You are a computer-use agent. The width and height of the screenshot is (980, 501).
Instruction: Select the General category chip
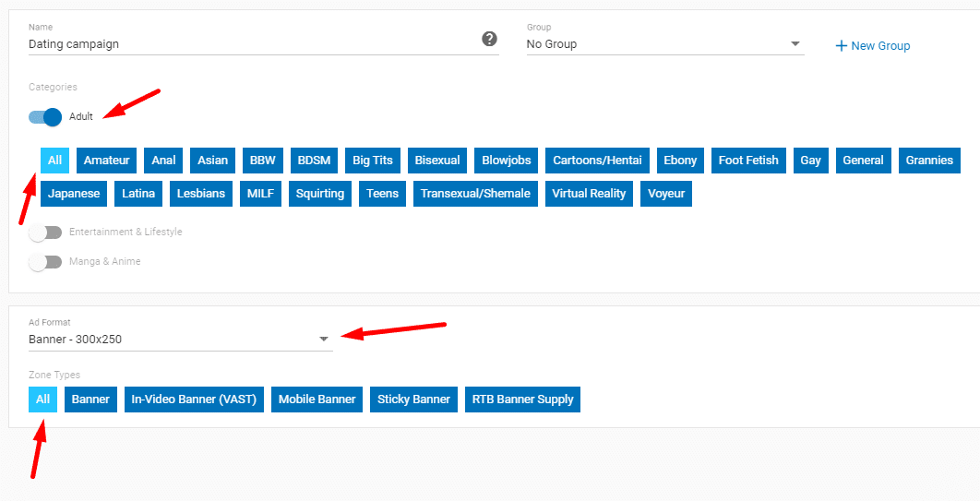[x=863, y=161]
